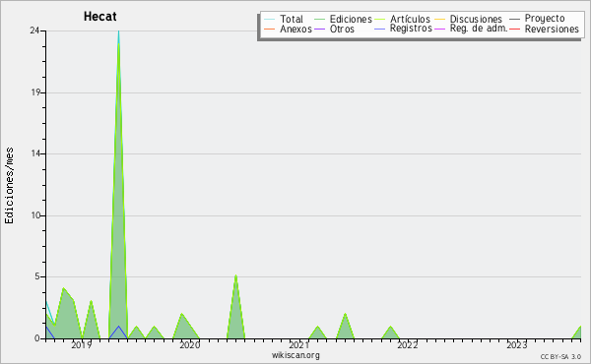Click the 19 y-axis value
Screen dimensions: 591x364
click(35, 92)
